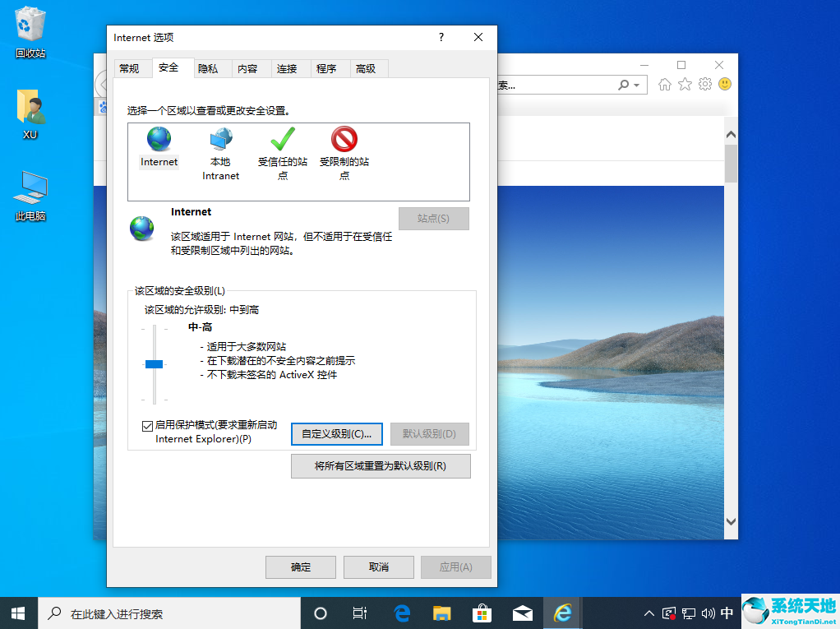Open the Recycle Bin on the desktop

(30, 25)
